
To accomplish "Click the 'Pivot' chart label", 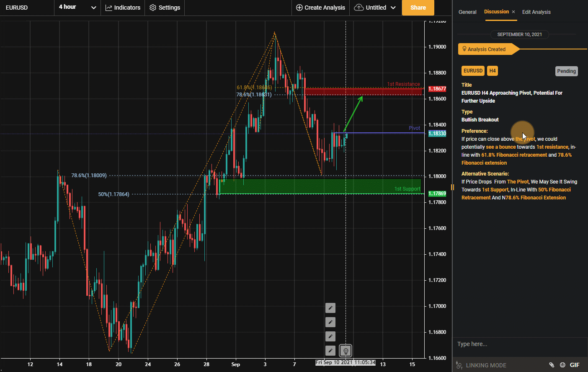I will (414, 128).
